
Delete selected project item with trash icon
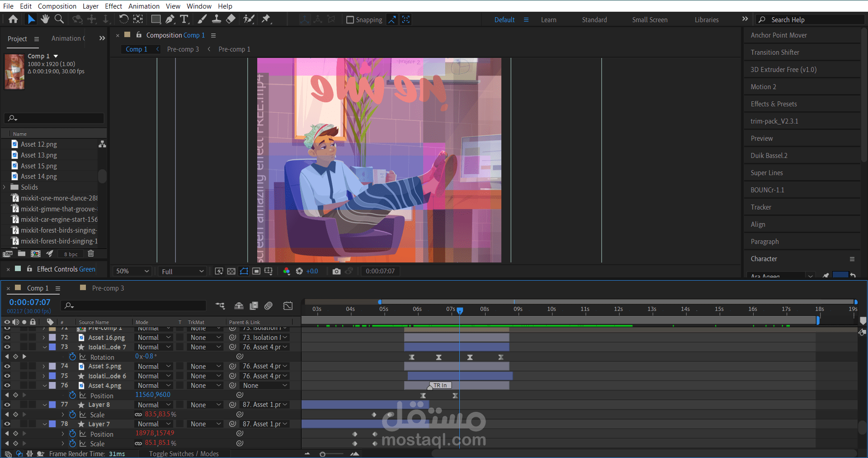(91, 254)
